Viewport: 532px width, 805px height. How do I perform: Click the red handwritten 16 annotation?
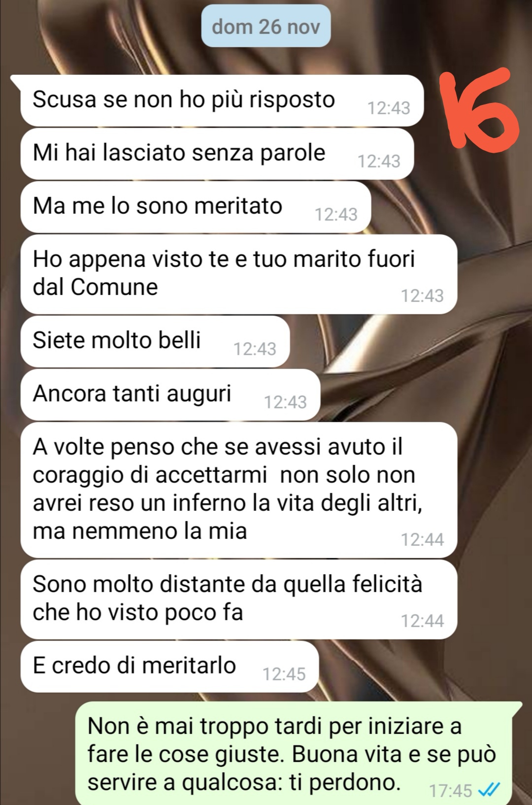(x=480, y=110)
